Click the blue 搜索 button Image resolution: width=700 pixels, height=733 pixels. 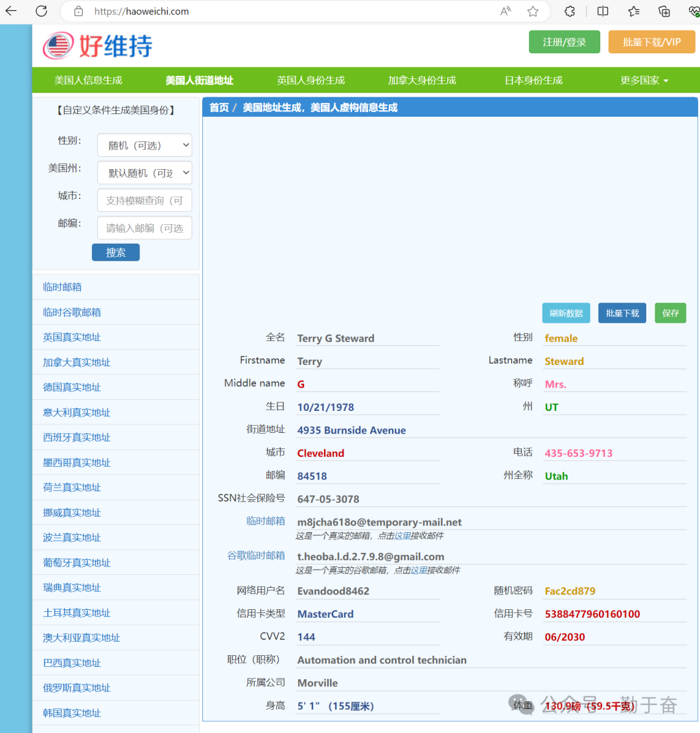pos(115,253)
